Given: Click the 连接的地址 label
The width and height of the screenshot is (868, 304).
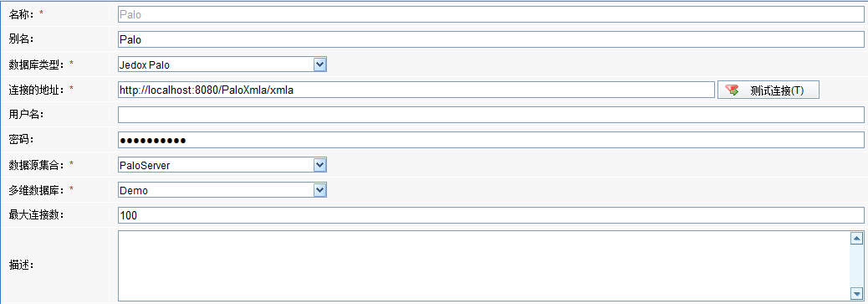Looking at the screenshot, I should coord(37,90).
